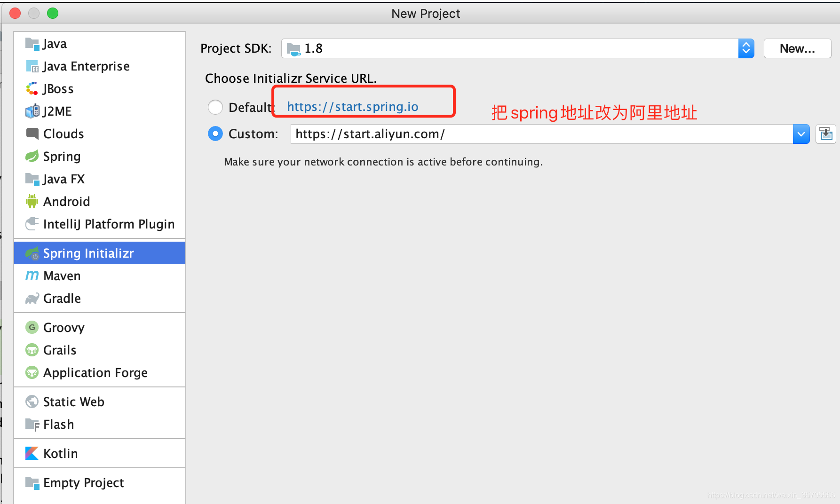This screenshot has width=840, height=504.
Task: Click the New... SDK button
Action: (x=797, y=48)
